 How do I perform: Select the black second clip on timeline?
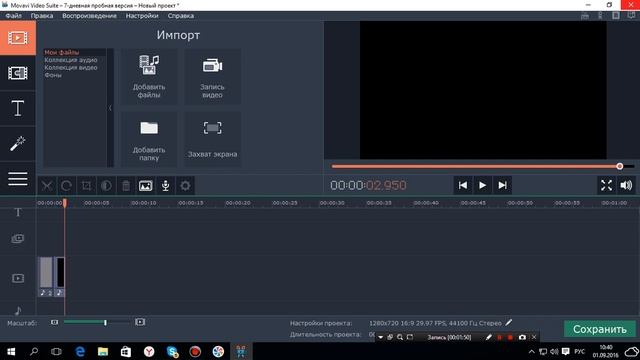point(60,276)
